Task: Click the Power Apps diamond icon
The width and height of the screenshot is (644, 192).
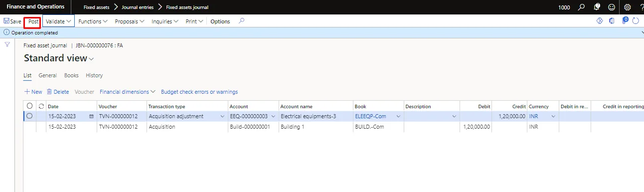Action: (600, 21)
